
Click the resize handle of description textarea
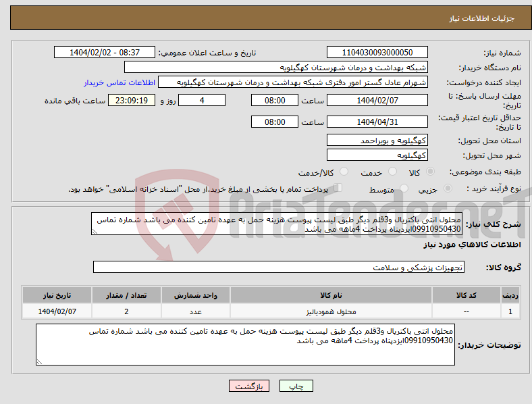95,232
